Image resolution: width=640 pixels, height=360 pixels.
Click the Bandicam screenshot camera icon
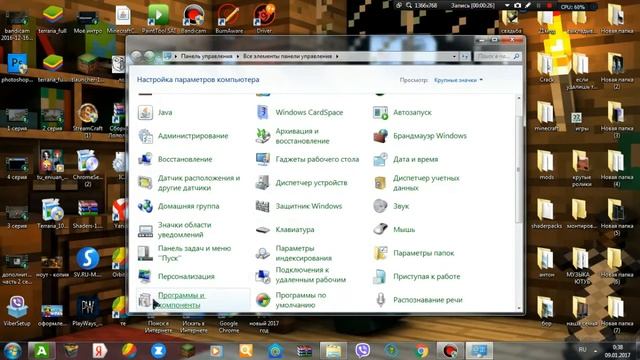click(x=517, y=6)
